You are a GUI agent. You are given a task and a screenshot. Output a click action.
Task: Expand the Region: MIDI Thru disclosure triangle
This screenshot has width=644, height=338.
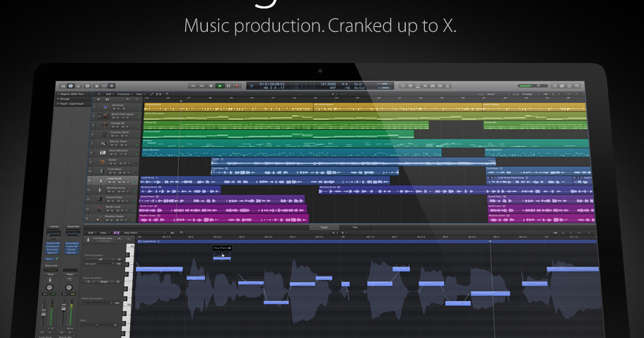pyautogui.click(x=59, y=94)
